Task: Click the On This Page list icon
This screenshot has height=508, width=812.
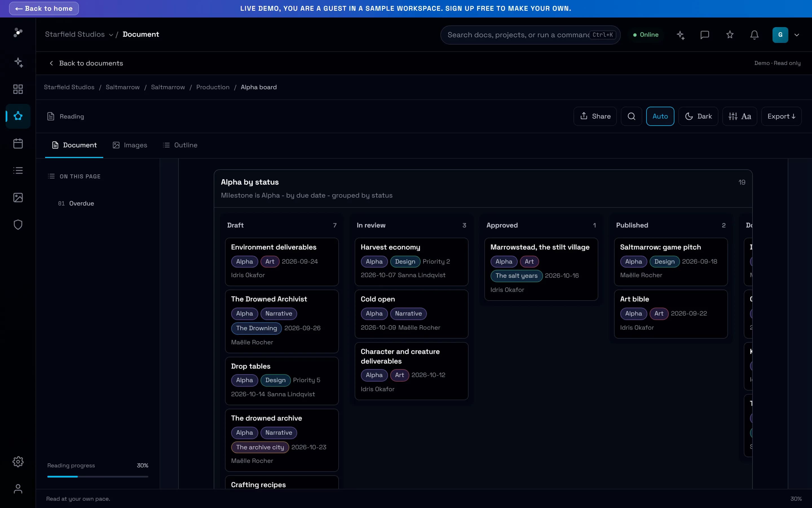Action: (51, 176)
